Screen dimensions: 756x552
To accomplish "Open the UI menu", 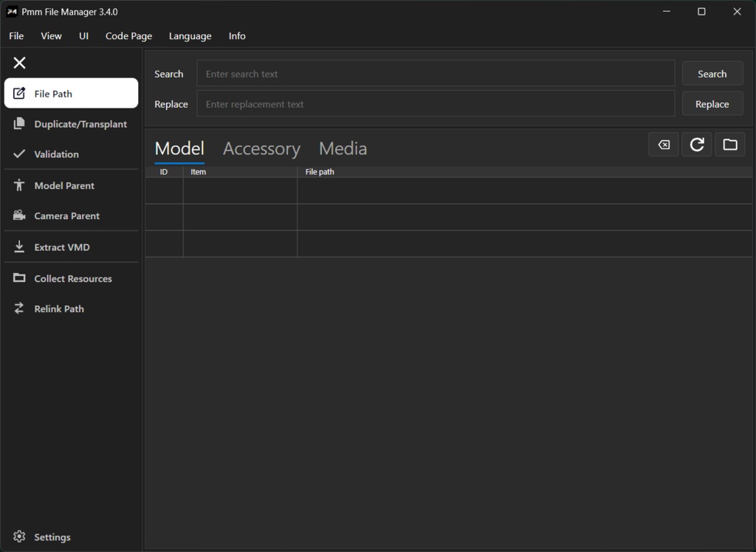I will pos(84,36).
